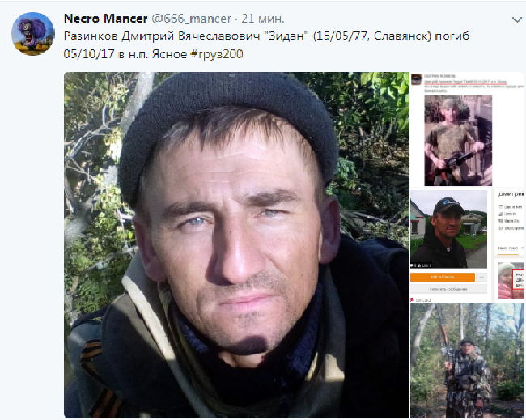Open the @666_mancer handle link
Viewport: 526px width, 420px height.
[x=192, y=19]
